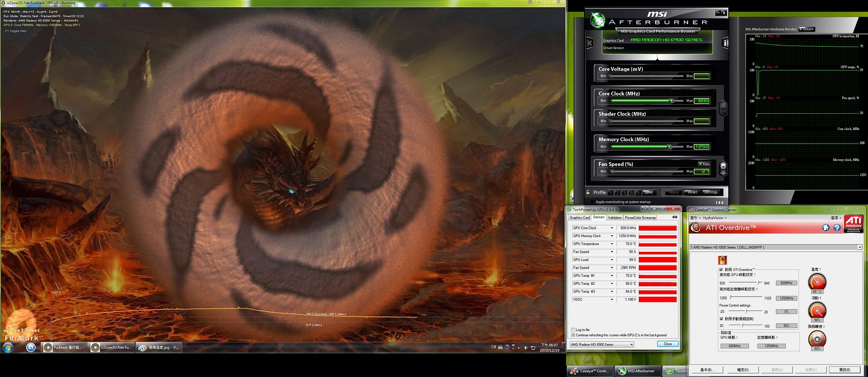868x377 pixels.
Task: Open the PowerColor Giveaway tab
Action: pyautogui.click(x=640, y=218)
